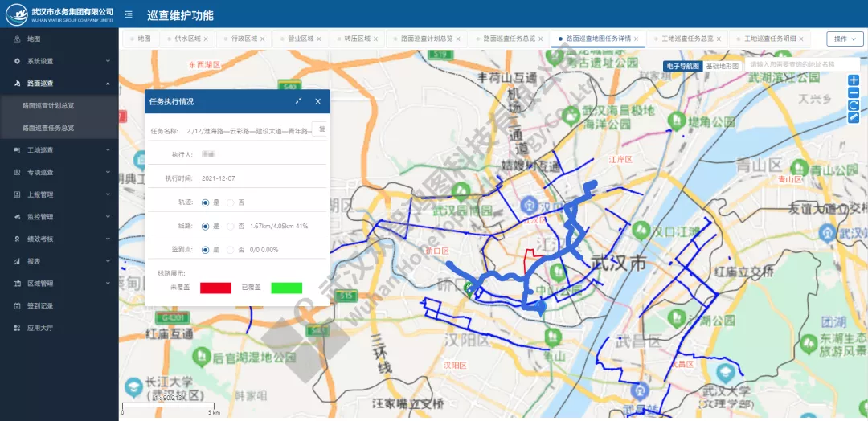This screenshot has width=868, height=421.
Task: Click the map zoom in plus icon
Action: (854, 80)
